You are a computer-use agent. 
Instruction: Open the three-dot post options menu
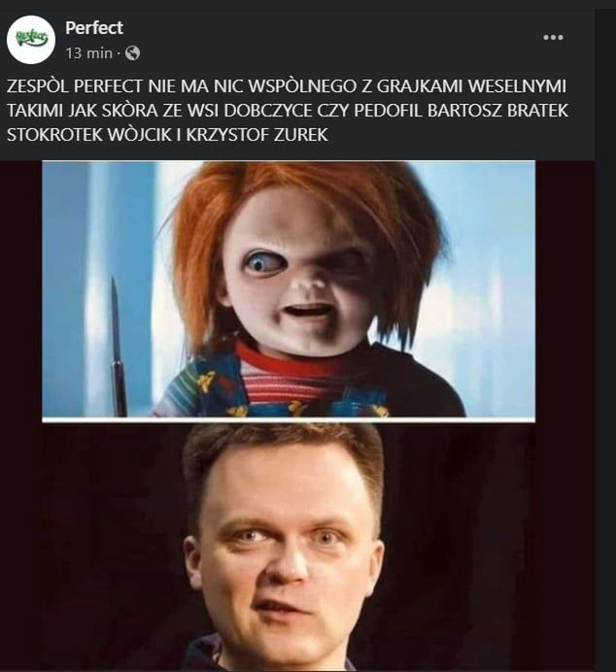click(x=553, y=38)
